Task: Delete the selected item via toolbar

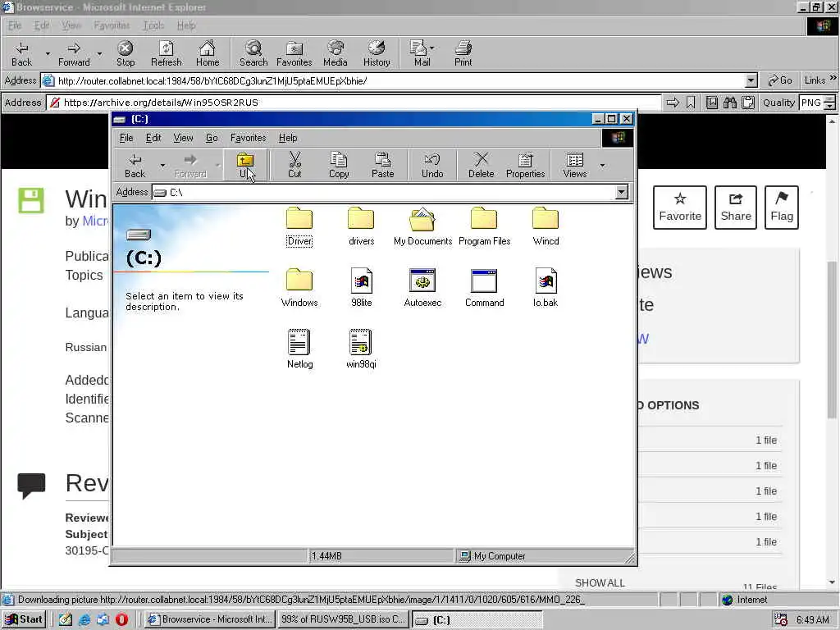Action: click(481, 165)
